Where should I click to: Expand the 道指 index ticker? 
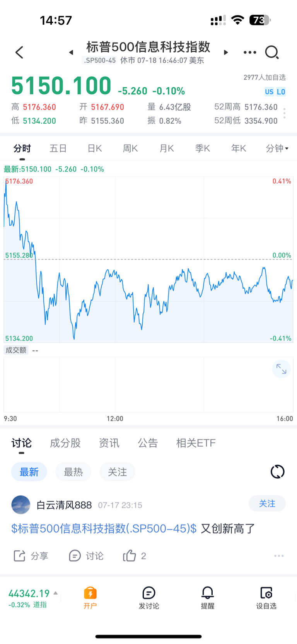click(33, 598)
